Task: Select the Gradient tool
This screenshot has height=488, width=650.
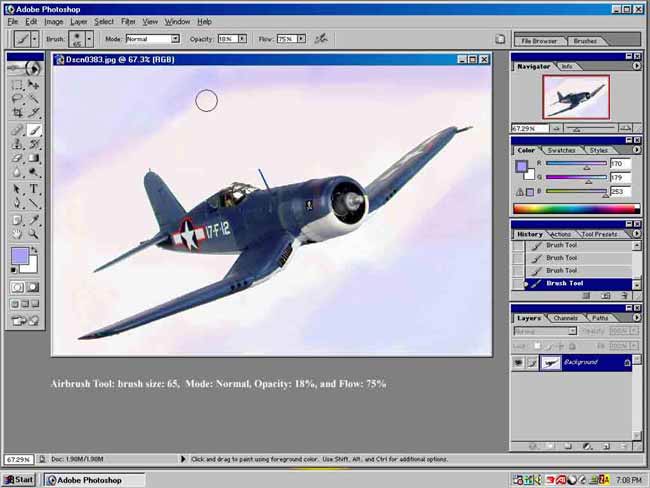Action: (34, 158)
